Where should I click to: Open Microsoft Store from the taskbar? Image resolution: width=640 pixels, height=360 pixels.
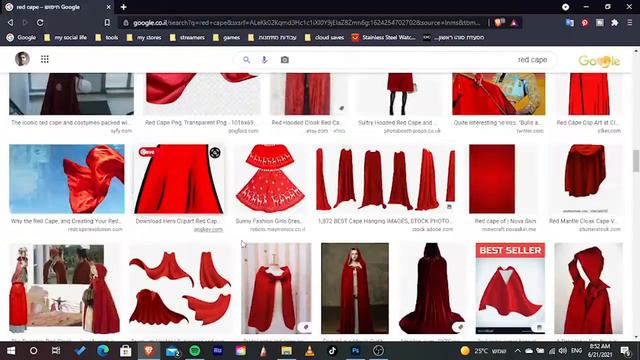[126, 351]
